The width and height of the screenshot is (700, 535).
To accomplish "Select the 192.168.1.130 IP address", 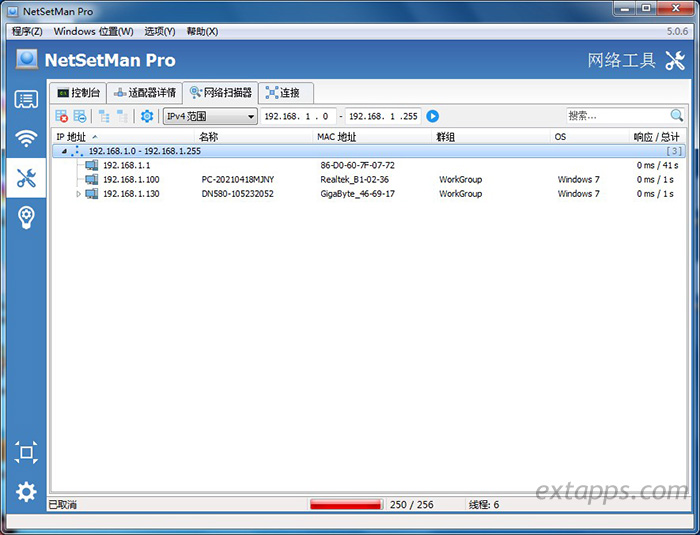I will pos(131,194).
